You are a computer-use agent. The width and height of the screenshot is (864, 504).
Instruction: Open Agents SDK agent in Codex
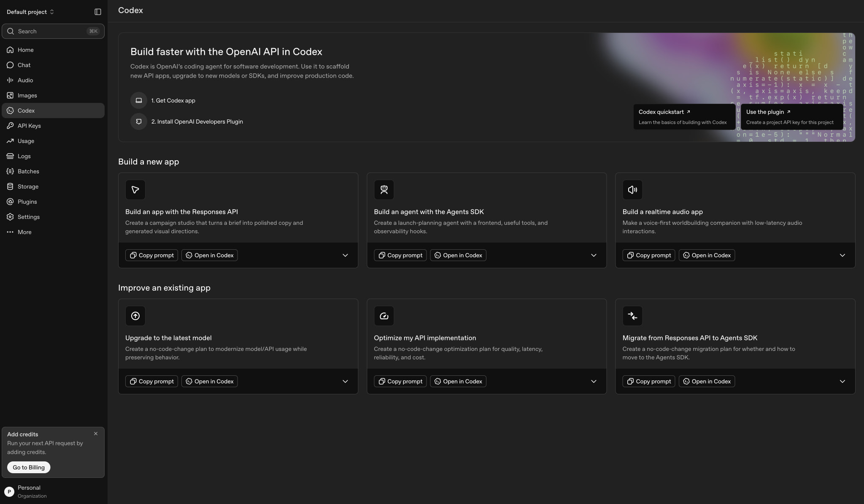coord(458,255)
